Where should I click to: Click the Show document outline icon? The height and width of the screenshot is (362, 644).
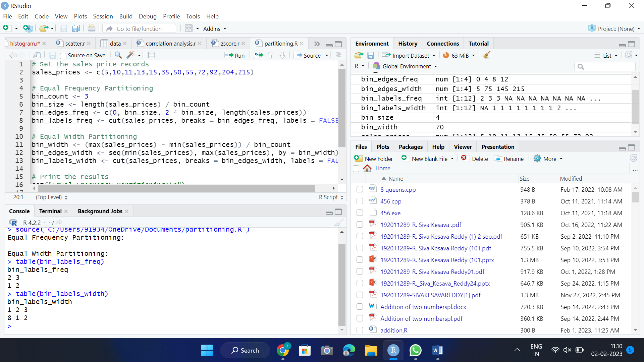338,55
